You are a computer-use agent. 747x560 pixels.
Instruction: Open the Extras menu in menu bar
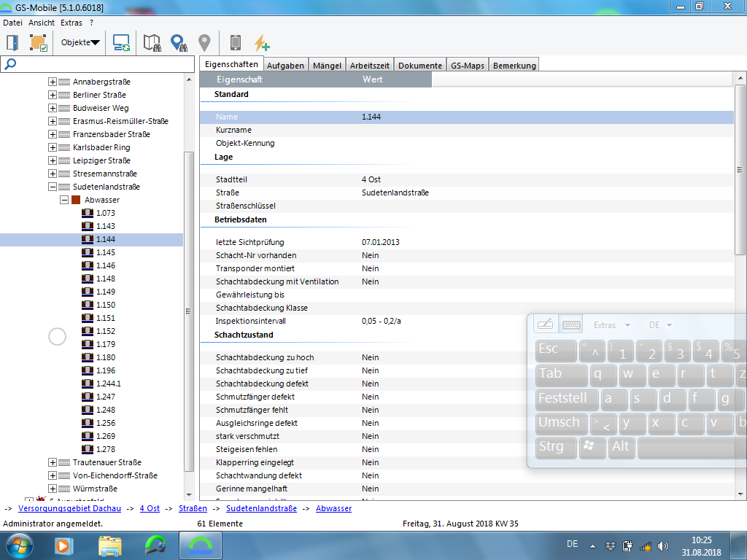(x=71, y=23)
